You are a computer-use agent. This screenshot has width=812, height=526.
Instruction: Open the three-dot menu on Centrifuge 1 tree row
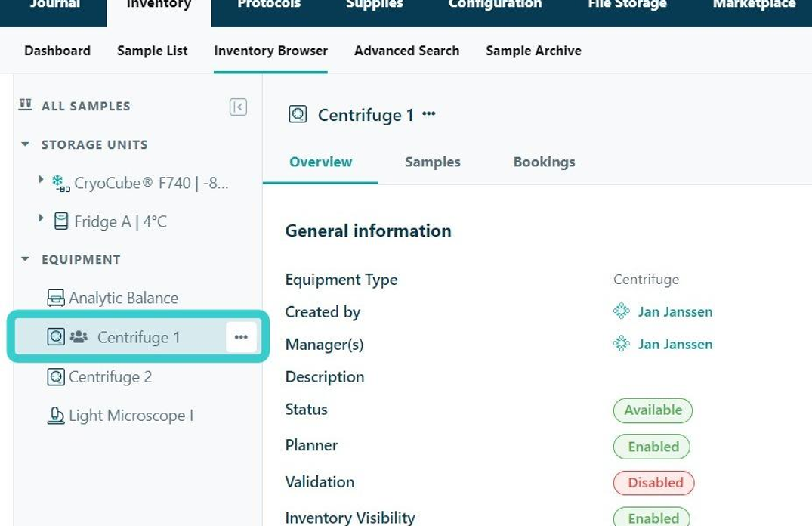coord(241,337)
